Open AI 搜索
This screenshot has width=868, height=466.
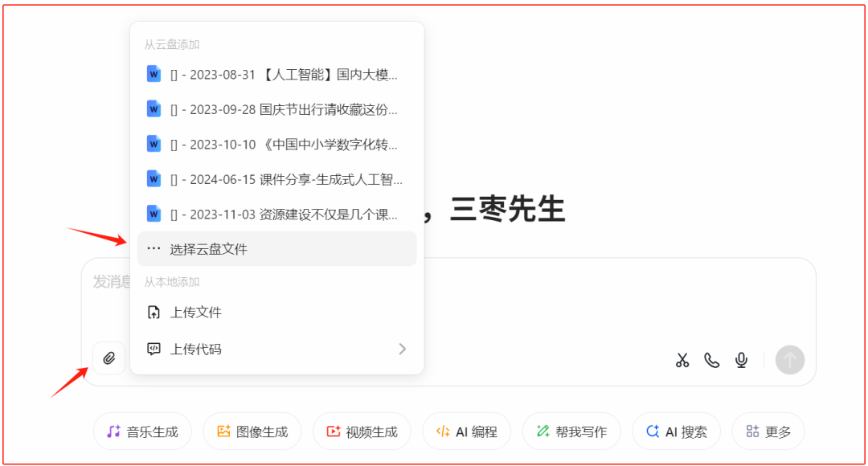678,431
